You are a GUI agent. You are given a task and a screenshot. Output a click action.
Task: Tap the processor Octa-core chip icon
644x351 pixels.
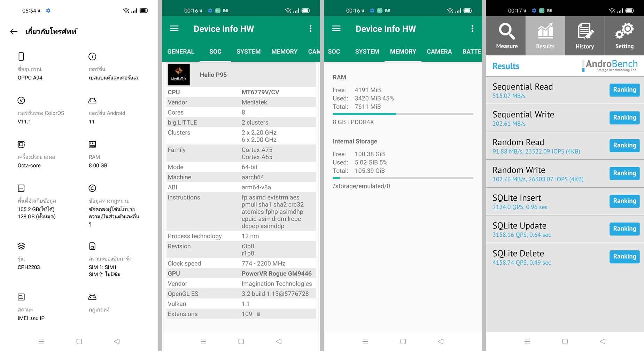click(x=21, y=144)
